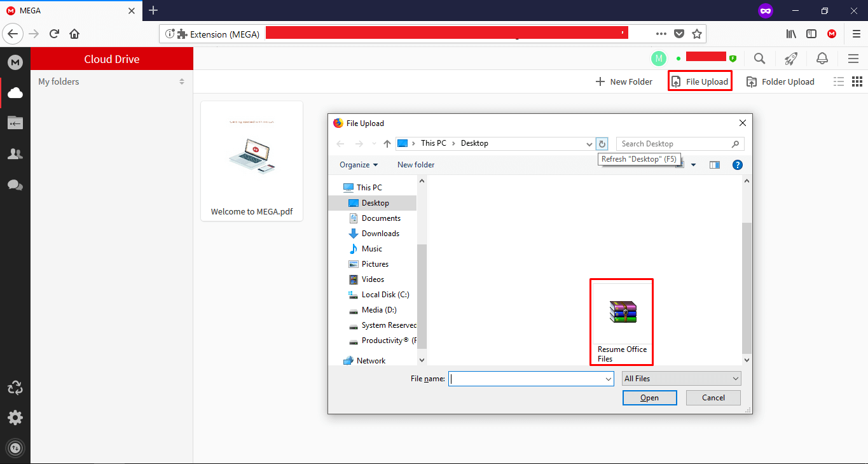868x464 pixels.
Task: Click the Open button
Action: click(x=649, y=398)
